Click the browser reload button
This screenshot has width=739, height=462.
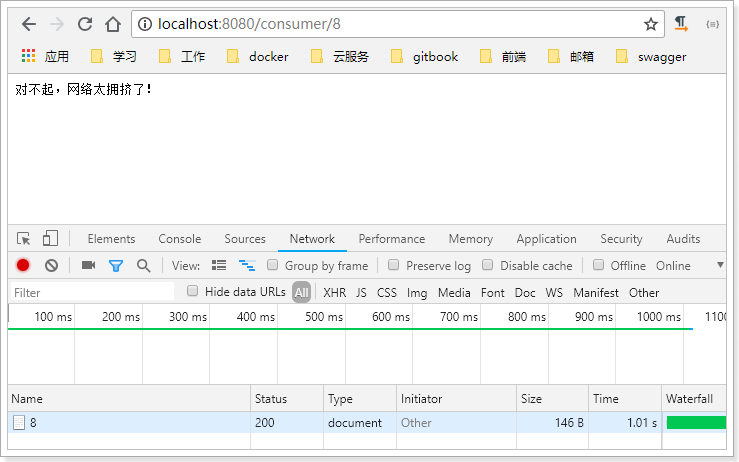pos(85,24)
